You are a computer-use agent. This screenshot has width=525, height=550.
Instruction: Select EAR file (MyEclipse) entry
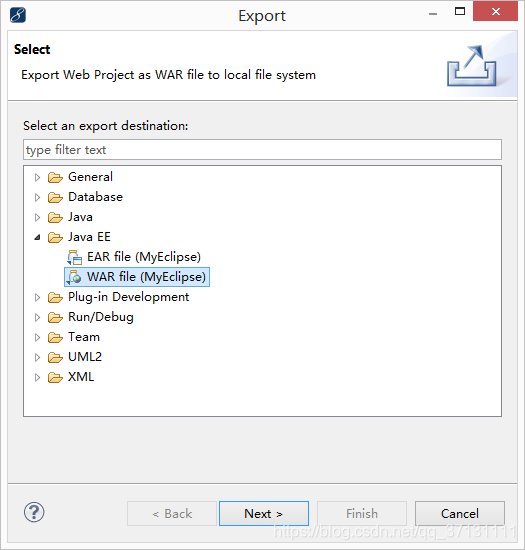pos(144,257)
